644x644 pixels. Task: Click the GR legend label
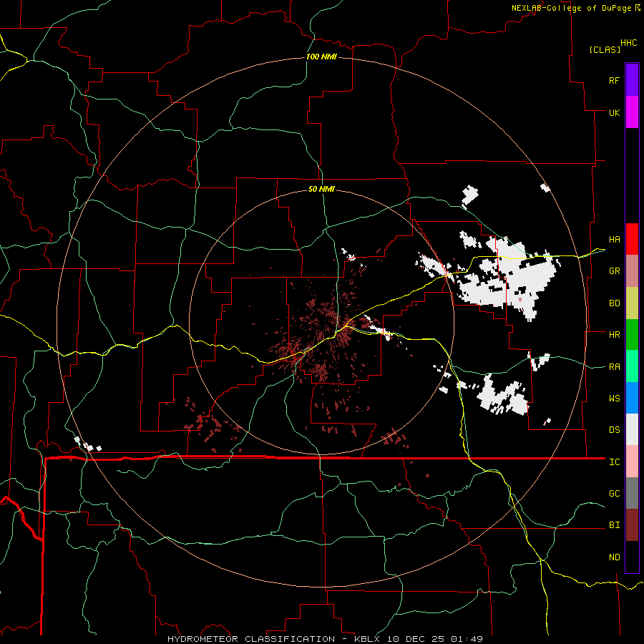click(x=614, y=271)
